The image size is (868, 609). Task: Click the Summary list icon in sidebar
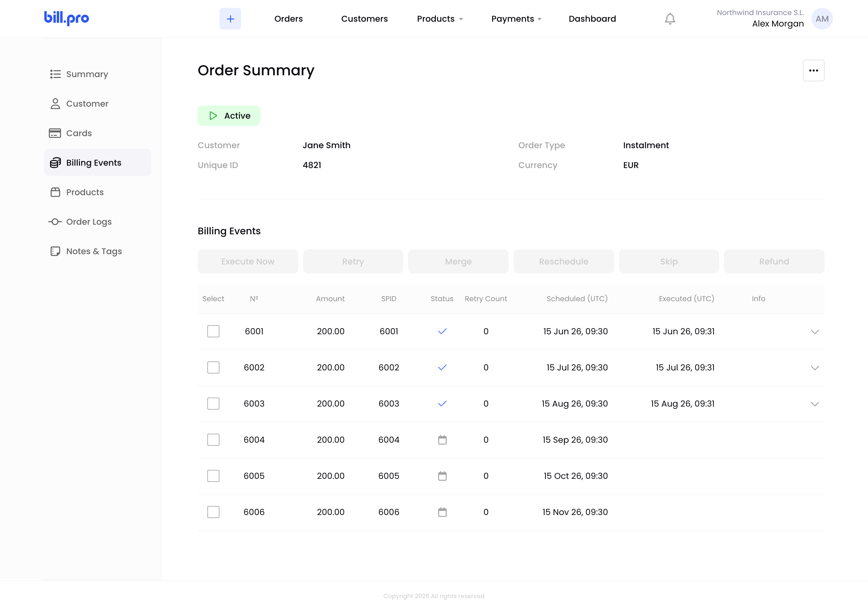[55, 74]
